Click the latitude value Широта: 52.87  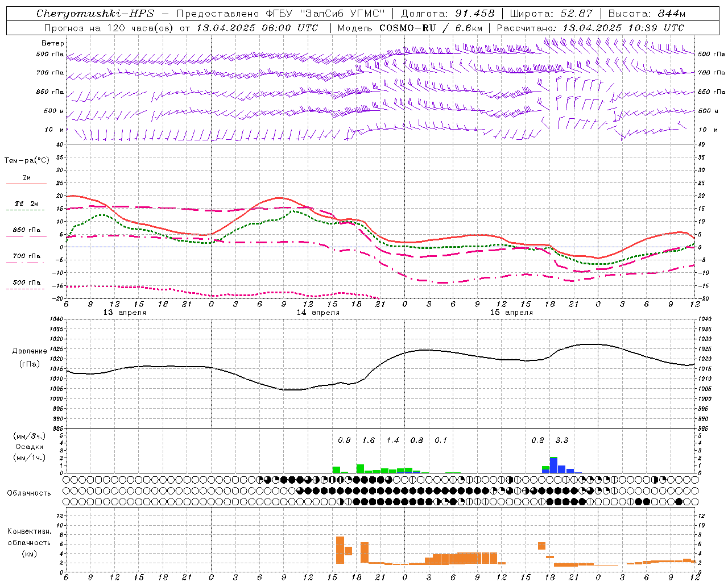(551, 14)
